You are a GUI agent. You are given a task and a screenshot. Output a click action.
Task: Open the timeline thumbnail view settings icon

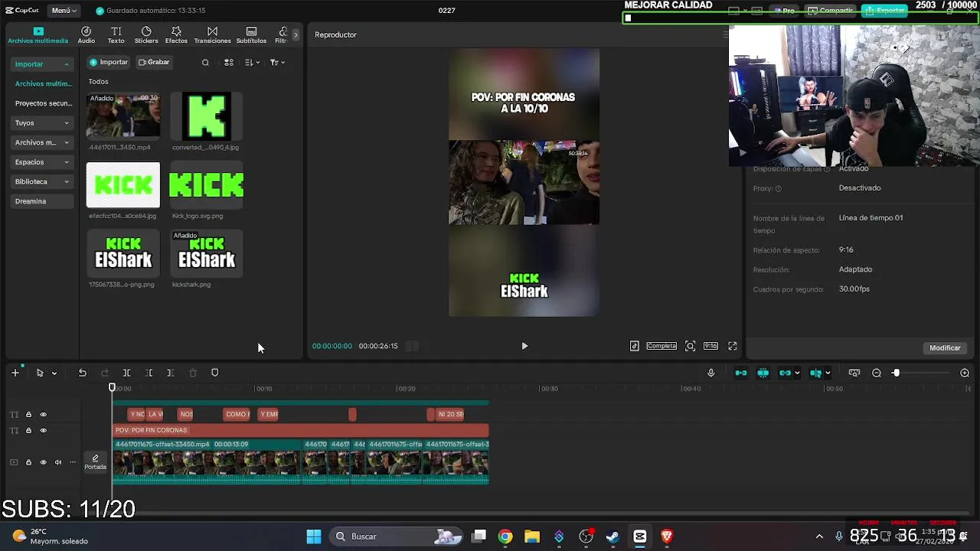coord(854,373)
